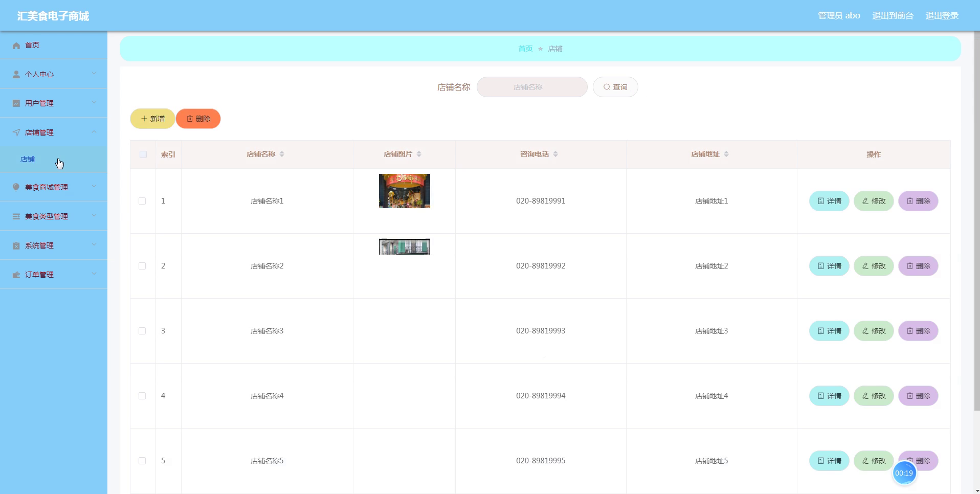Expand the 美食商城管理 menu chevron
980x494 pixels.
pos(94,187)
